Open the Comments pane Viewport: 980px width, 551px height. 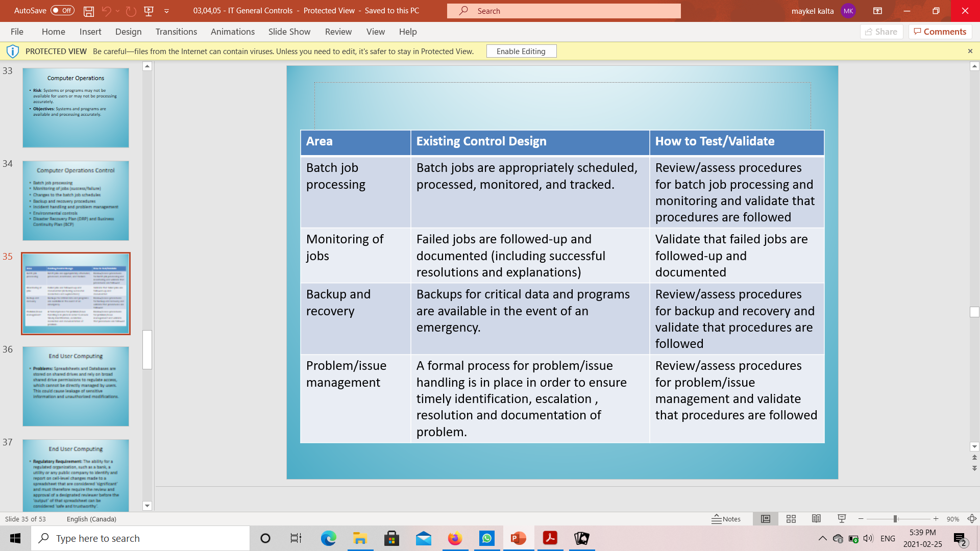click(x=940, y=32)
